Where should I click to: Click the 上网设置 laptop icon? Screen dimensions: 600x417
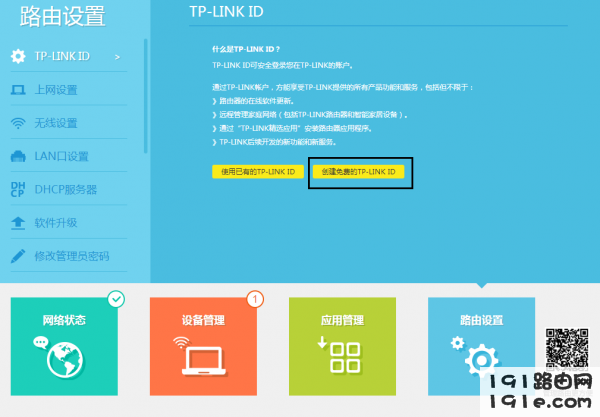(x=18, y=90)
